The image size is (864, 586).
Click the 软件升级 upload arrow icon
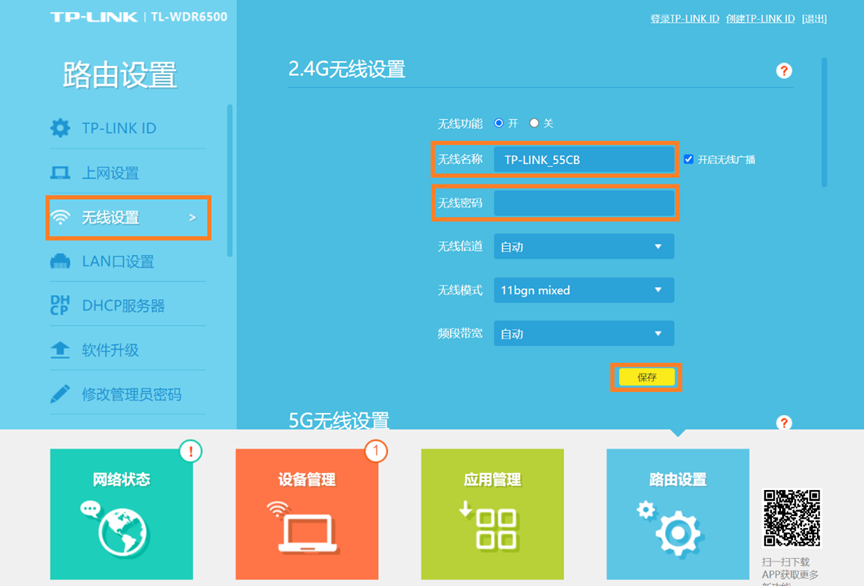coord(60,350)
